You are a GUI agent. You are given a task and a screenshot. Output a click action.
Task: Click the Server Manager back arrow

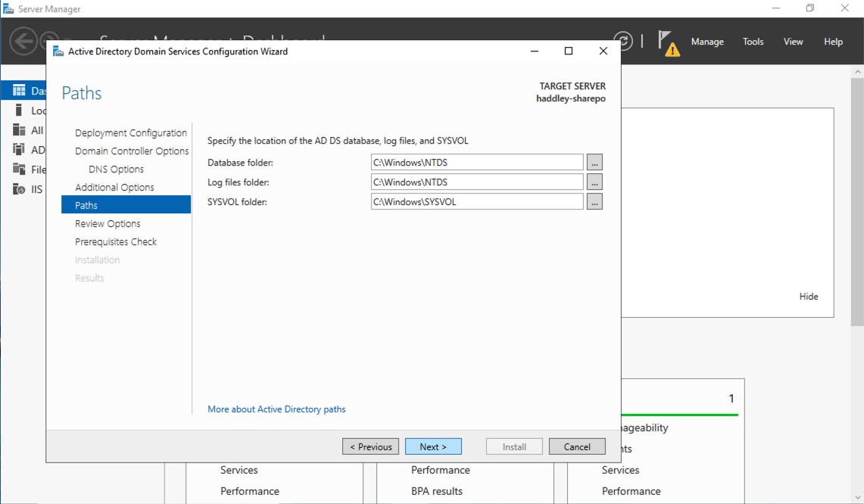tap(23, 42)
